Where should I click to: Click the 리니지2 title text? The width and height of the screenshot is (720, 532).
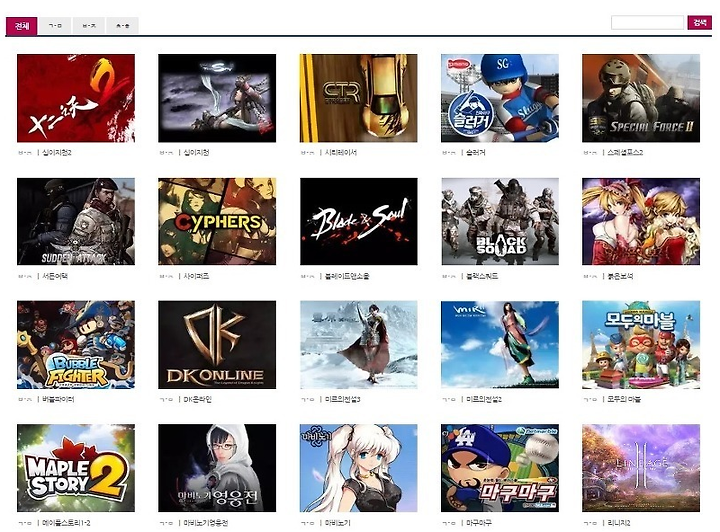point(619,523)
